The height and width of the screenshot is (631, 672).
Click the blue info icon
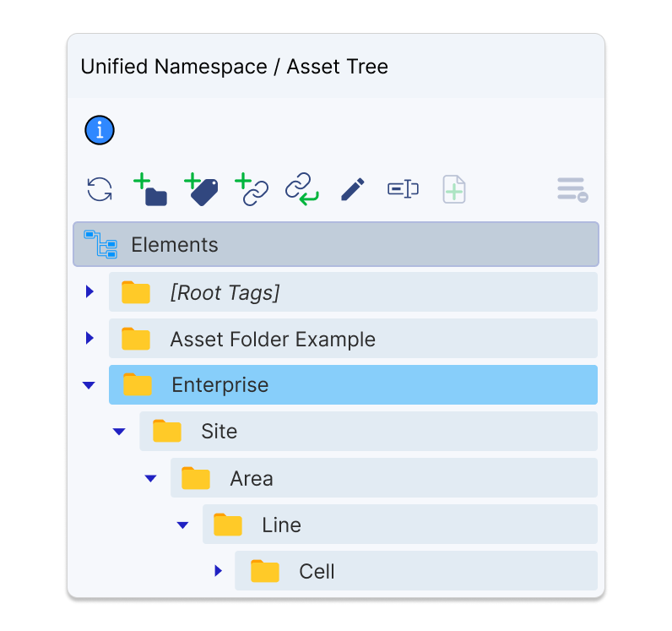[x=100, y=130]
